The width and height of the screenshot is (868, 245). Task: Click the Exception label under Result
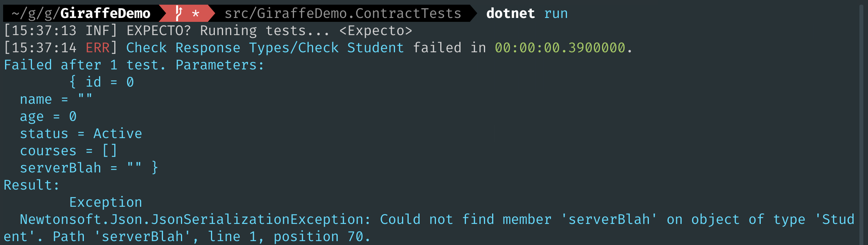click(105, 202)
